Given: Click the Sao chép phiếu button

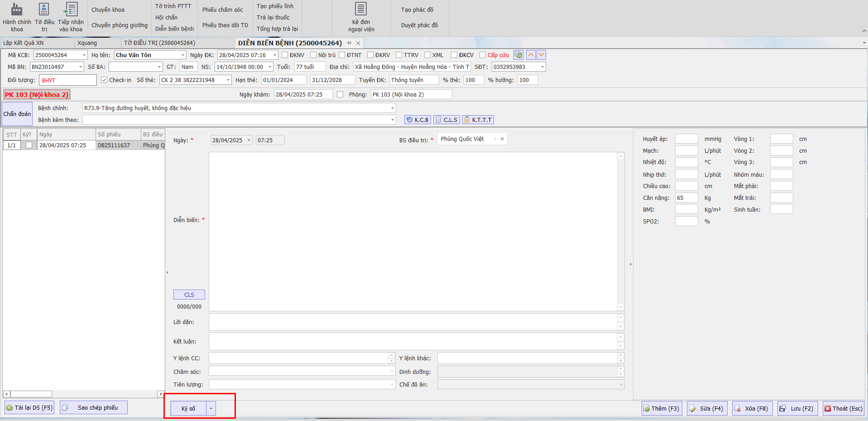Looking at the screenshot, I should (94, 408).
